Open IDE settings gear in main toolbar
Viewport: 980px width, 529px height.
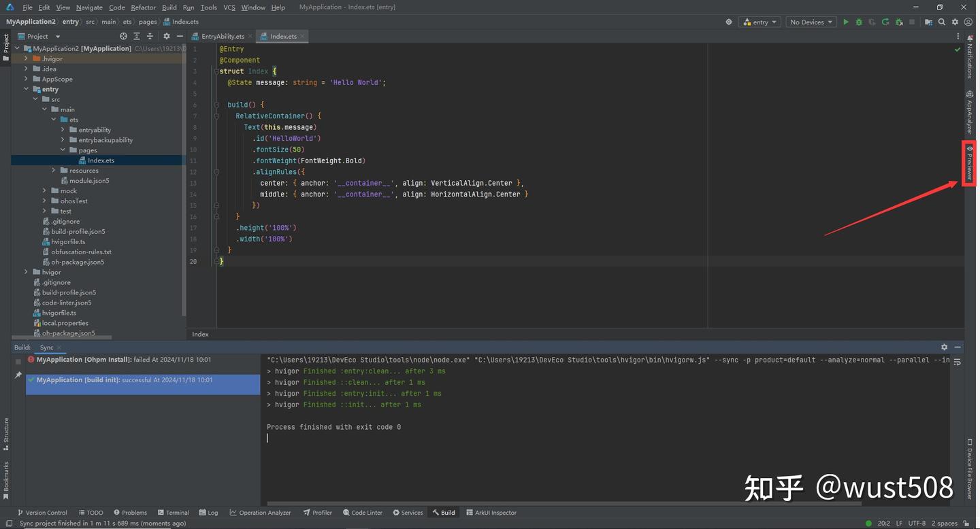click(955, 22)
